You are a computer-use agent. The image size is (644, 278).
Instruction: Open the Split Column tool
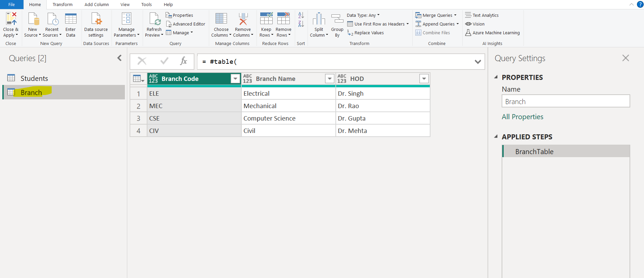point(319,19)
